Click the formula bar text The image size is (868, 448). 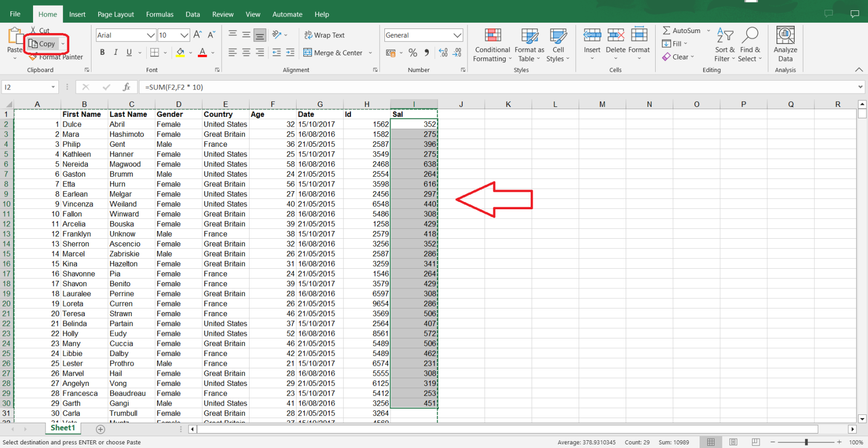tap(174, 87)
